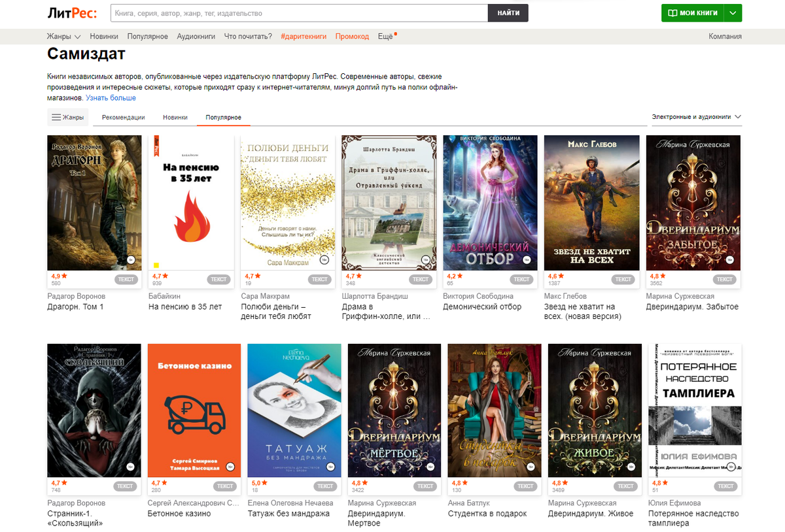Open Татуаж без мандража cover
The height and width of the screenshot is (532, 785).
click(294, 410)
